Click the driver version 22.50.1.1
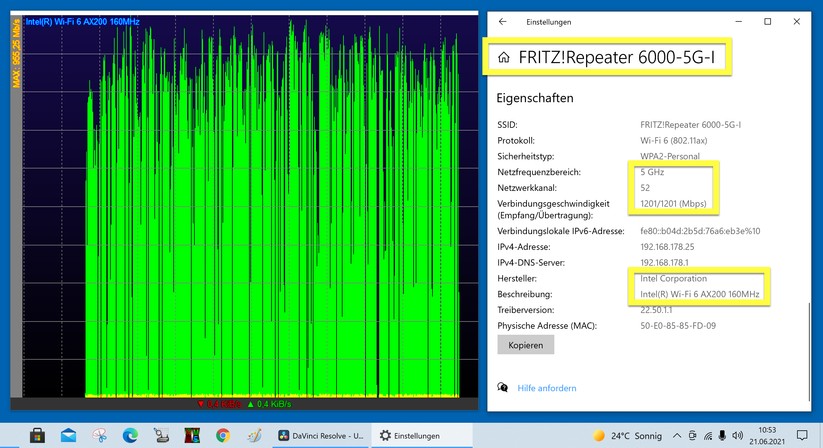823x448 pixels. 656,310
